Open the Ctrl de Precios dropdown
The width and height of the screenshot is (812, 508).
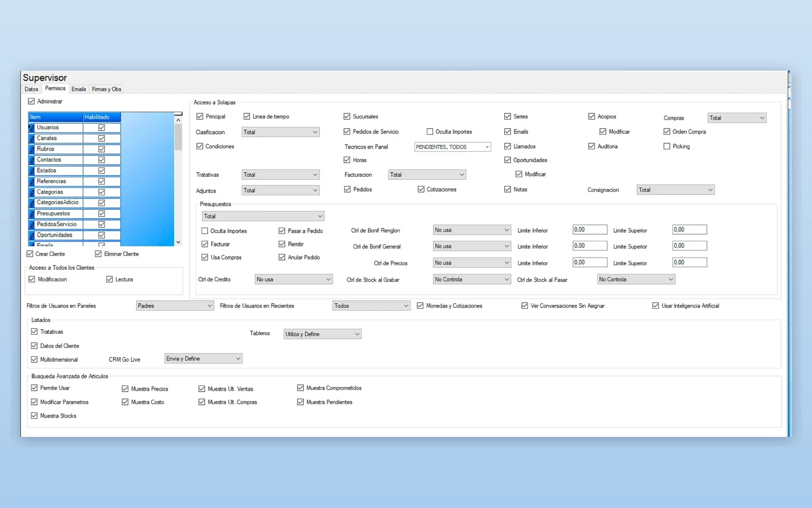(x=472, y=263)
